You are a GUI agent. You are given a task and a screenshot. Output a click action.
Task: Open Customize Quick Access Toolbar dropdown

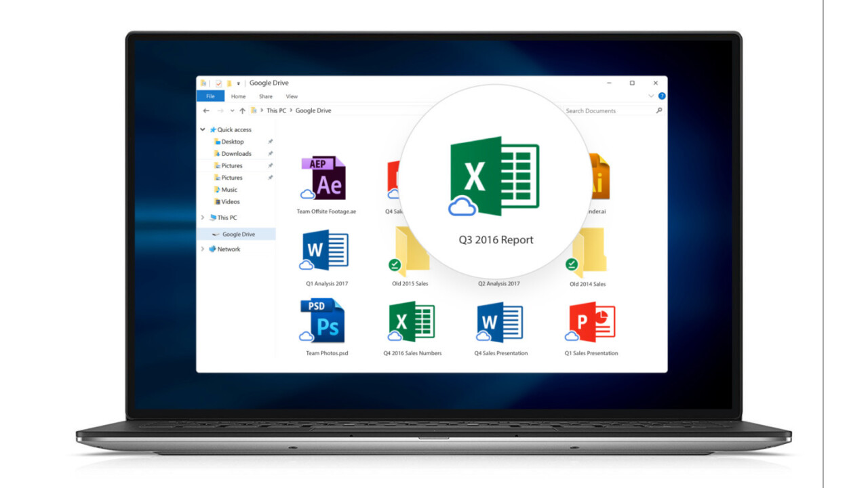click(238, 83)
